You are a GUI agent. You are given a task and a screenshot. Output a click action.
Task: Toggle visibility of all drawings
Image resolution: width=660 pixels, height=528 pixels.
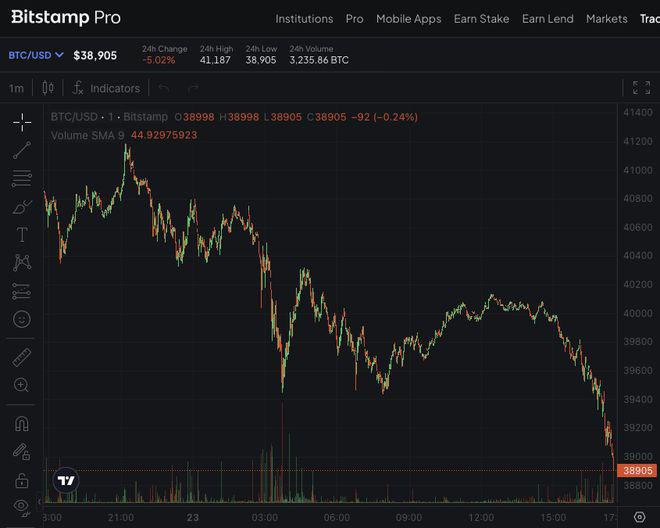coord(22,506)
